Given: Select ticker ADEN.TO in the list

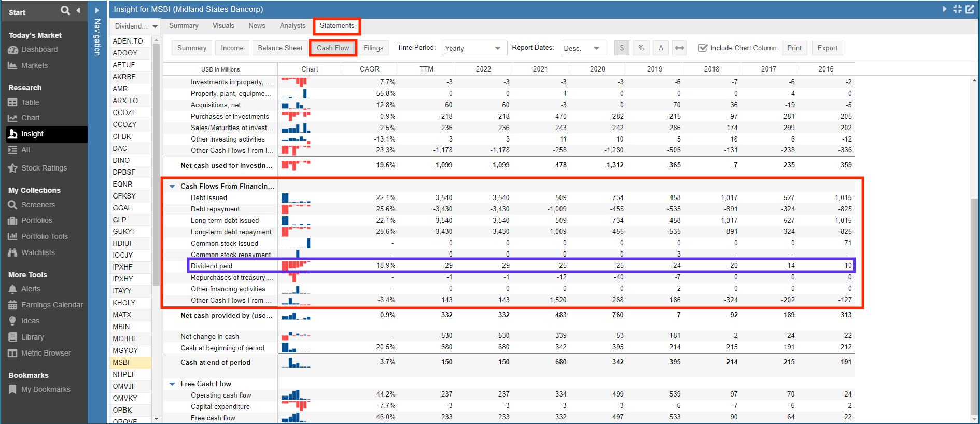Looking at the screenshot, I should (131, 41).
